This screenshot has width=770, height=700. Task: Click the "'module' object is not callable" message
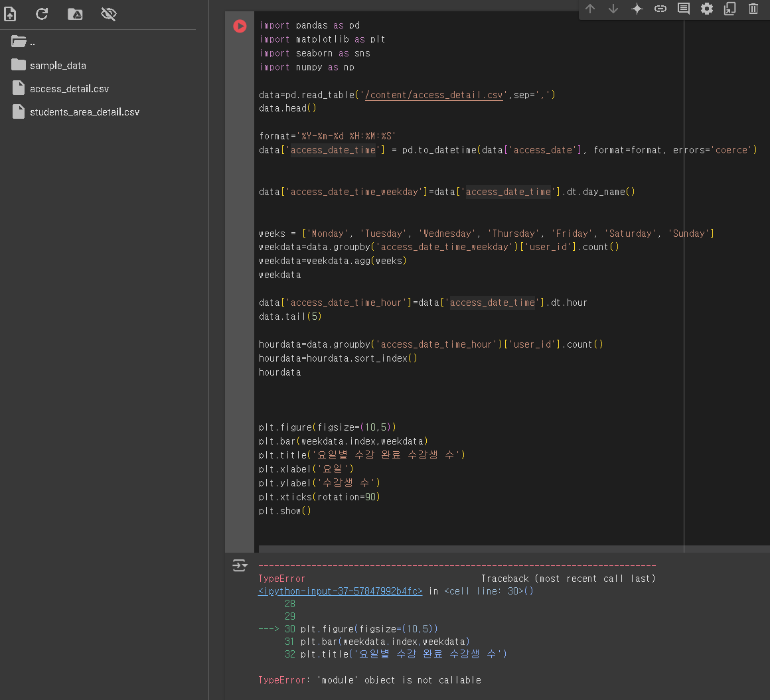tap(399, 680)
